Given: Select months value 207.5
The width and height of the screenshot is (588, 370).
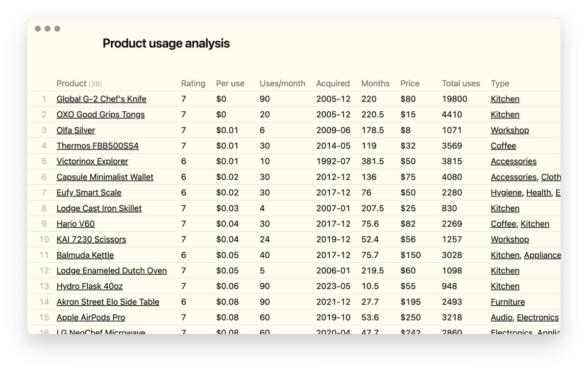Looking at the screenshot, I should [373, 209].
